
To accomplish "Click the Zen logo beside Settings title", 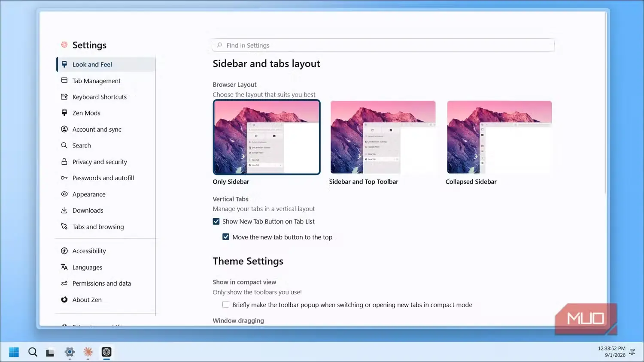I will click(64, 45).
